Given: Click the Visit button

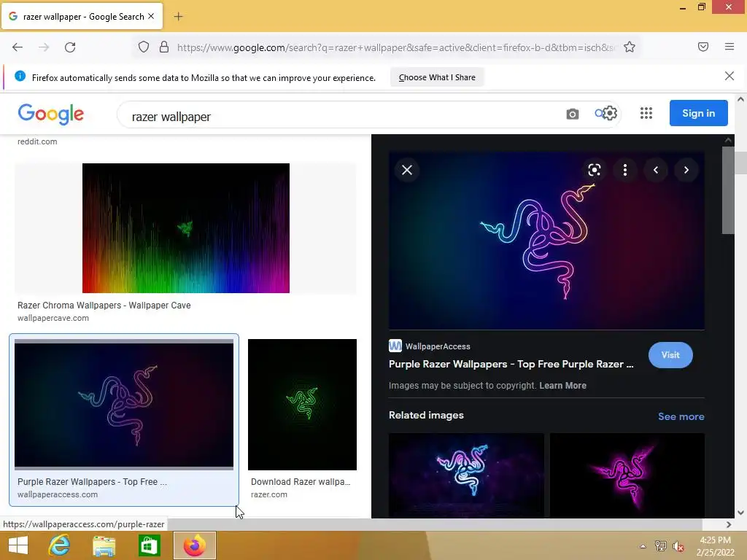Looking at the screenshot, I should pos(670,355).
